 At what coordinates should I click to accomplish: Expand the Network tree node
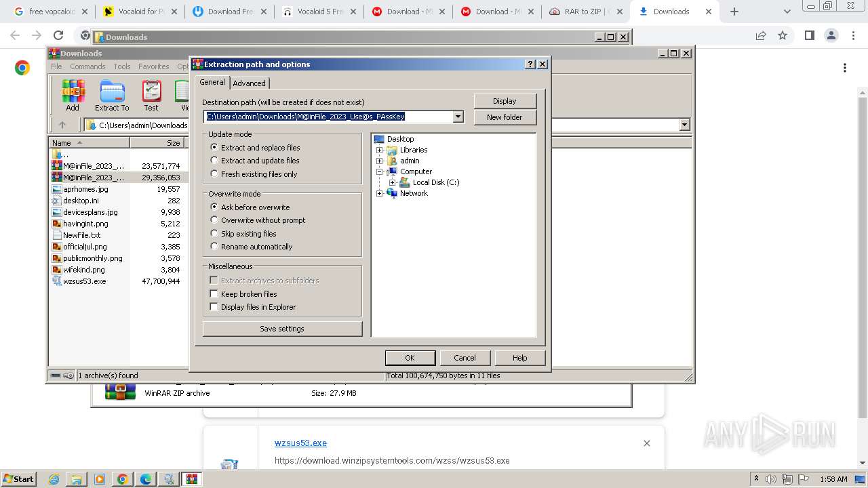pos(380,193)
